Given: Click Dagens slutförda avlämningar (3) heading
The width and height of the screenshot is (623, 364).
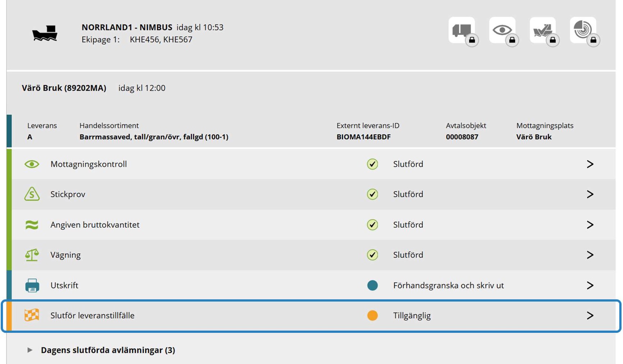Looking at the screenshot, I should 108,350.
